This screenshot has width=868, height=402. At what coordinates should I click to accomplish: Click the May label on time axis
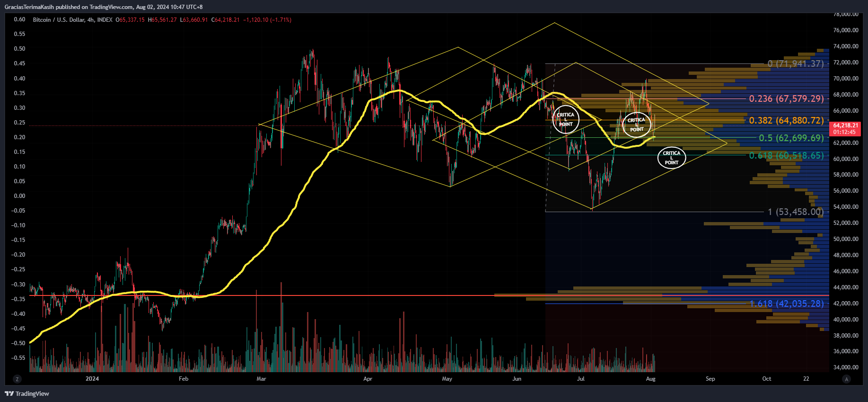click(447, 379)
